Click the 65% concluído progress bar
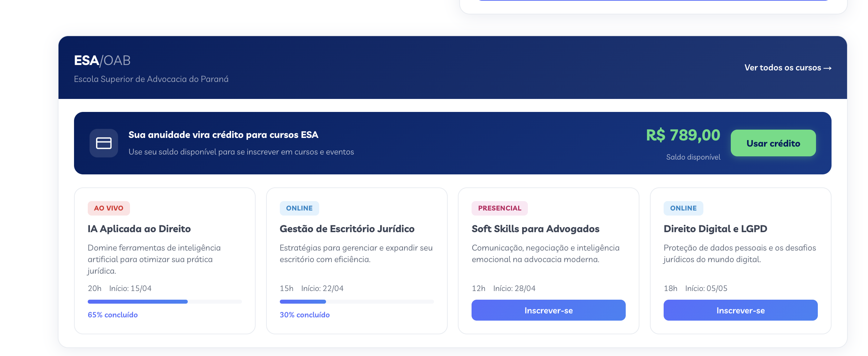 coord(165,301)
